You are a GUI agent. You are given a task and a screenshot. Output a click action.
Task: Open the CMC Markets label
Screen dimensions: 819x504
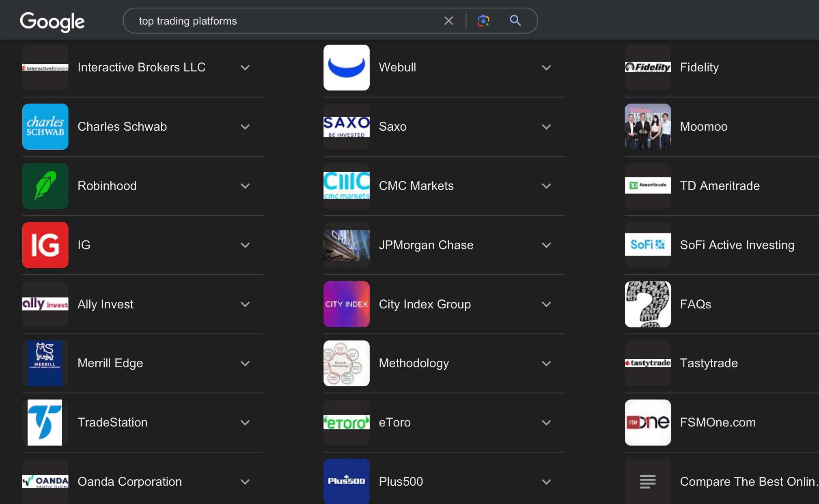pos(416,186)
